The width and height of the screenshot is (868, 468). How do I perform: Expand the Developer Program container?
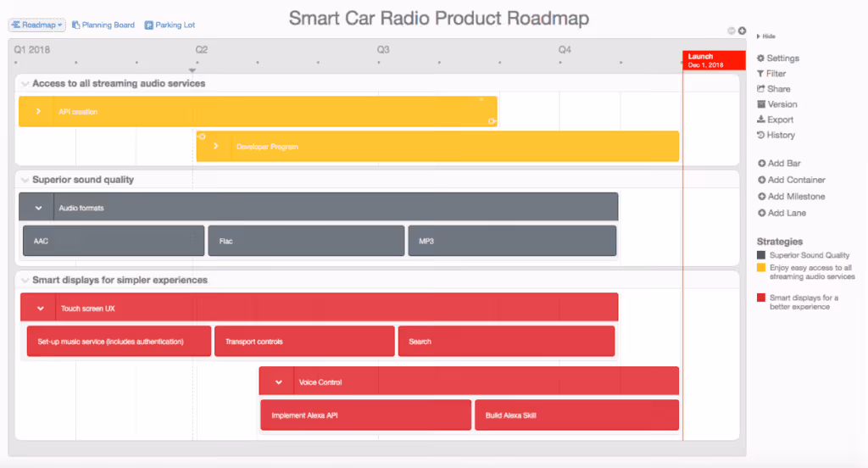coord(216,146)
